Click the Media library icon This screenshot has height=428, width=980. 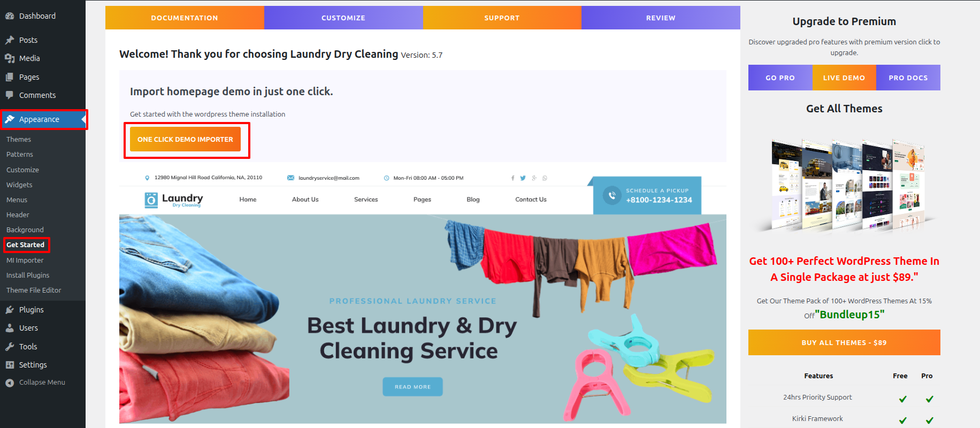click(x=10, y=58)
